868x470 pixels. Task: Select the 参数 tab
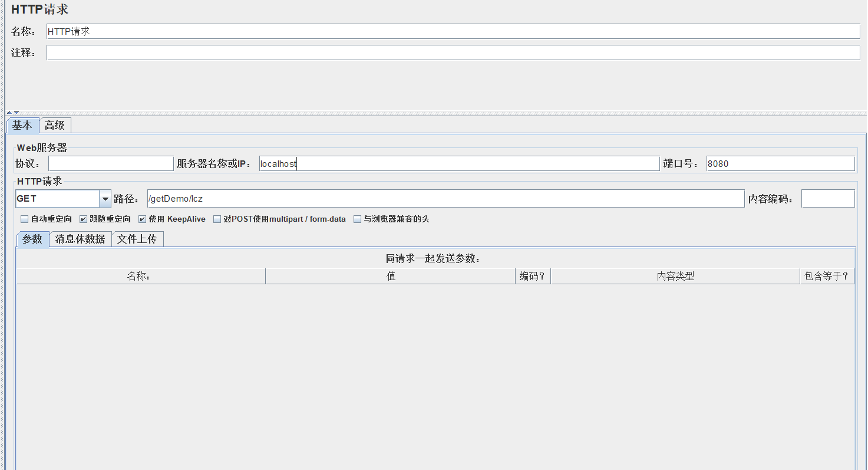(x=32, y=239)
